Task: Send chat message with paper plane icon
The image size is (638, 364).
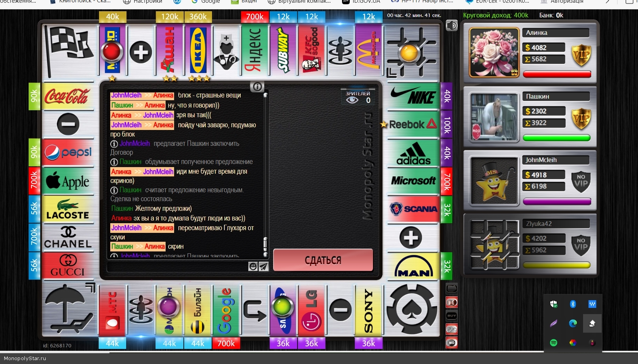Action: pyautogui.click(x=263, y=266)
